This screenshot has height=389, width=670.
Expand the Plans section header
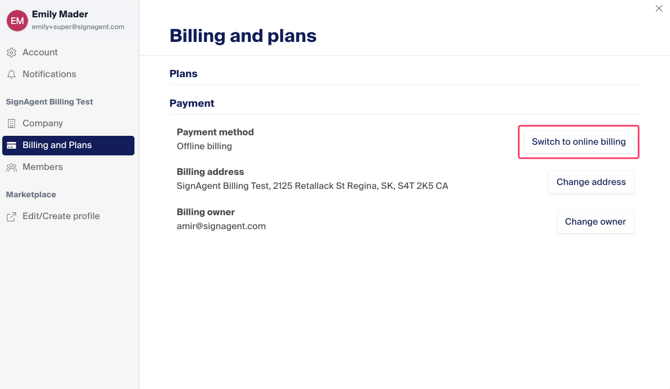183,74
